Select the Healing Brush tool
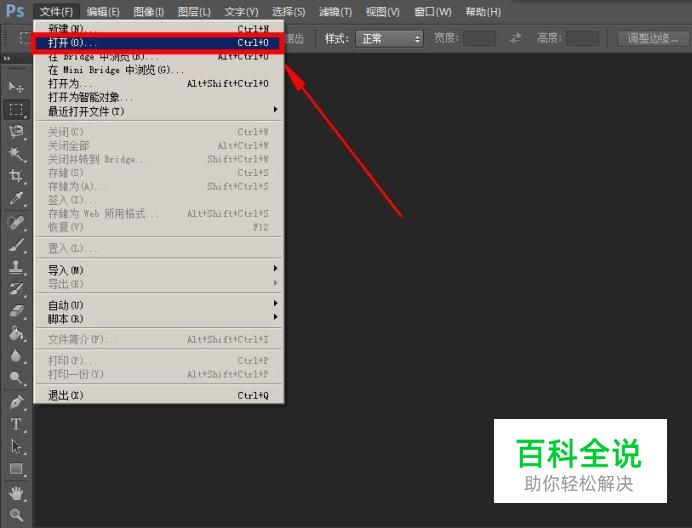Image resolution: width=692 pixels, height=528 pixels. (x=16, y=223)
